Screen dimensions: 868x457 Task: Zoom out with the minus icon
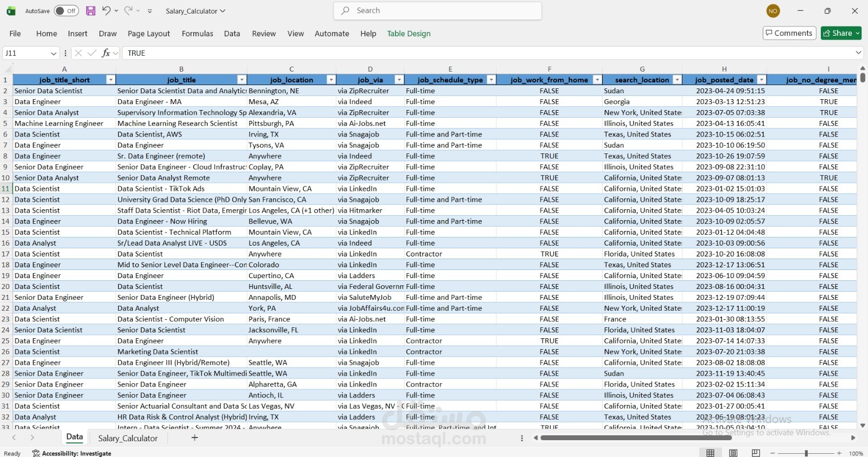pyautogui.click(x=773, y=453)
